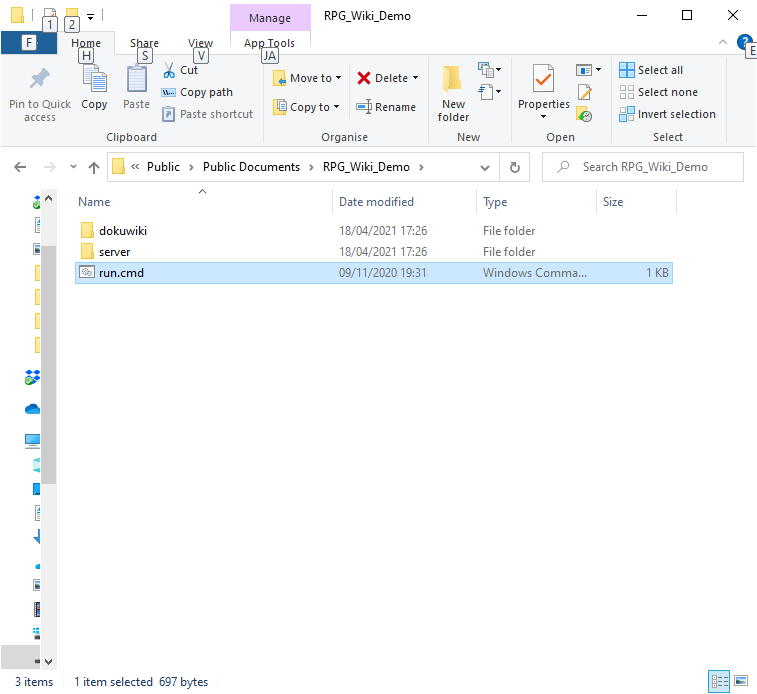757x694 pixels.
Task: Expand the Delete options arrow
Action: tap(415, 78)
